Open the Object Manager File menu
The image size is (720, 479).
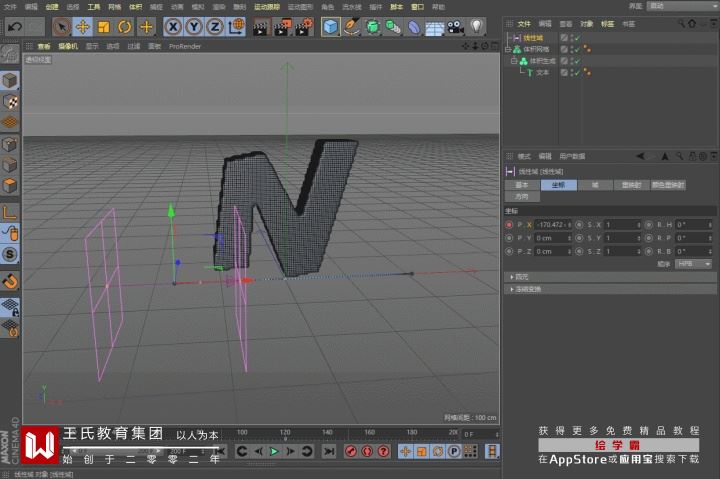coord(524,24)
